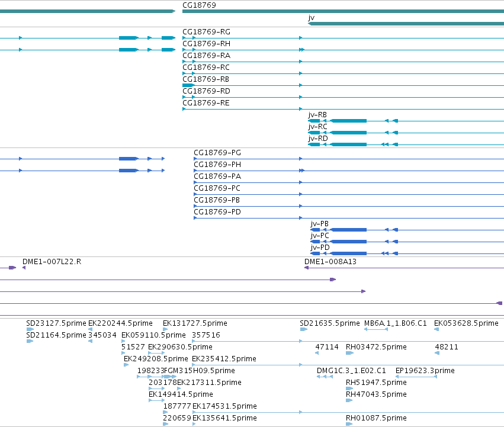
Task: Select the jv-RD transcript label
Action: [x=318, y=139]
